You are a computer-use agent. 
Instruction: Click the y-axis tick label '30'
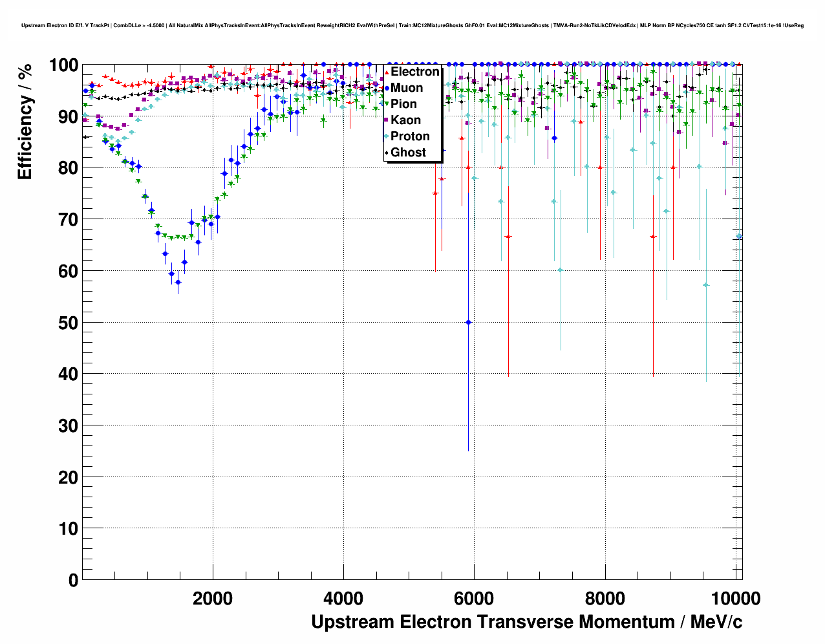[x=69, y=426]
